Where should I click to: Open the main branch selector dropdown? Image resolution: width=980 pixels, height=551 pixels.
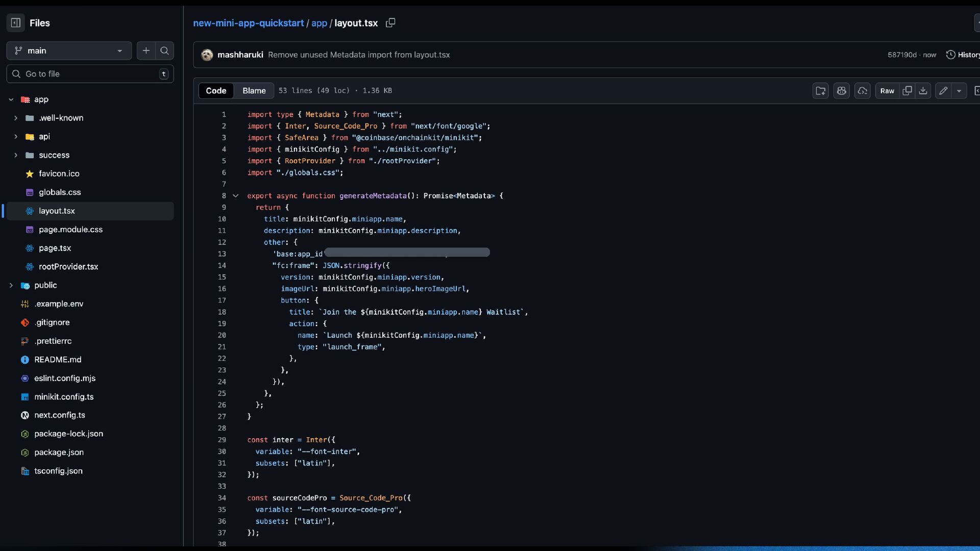[x=69, y=51]
